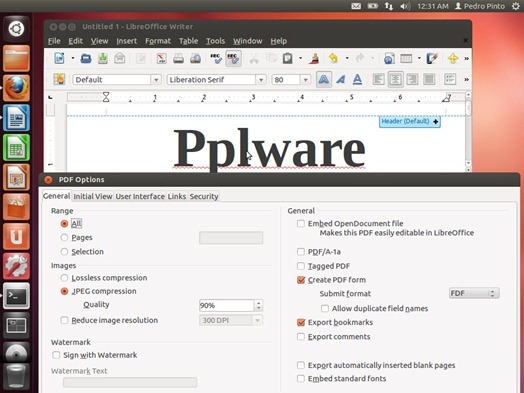Open the paragraph style Default dropdown
The height and width of the screenshot is (393, 524).
pos(156,80)
